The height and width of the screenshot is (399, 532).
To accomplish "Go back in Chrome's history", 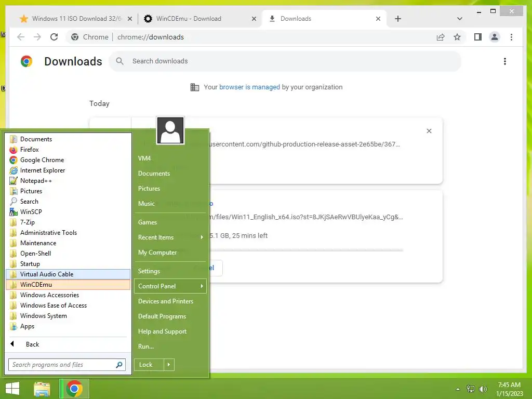I will point(21,37).
